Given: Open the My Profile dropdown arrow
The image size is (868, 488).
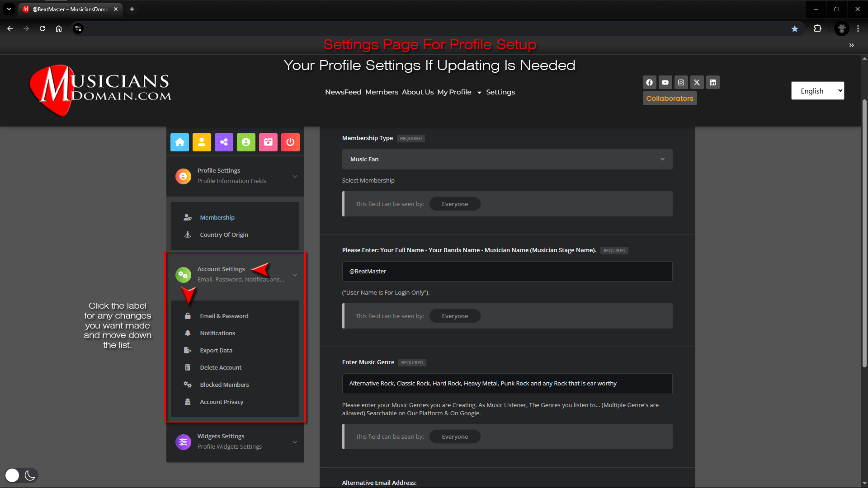Looking at the screenshot, I should 479,93.
